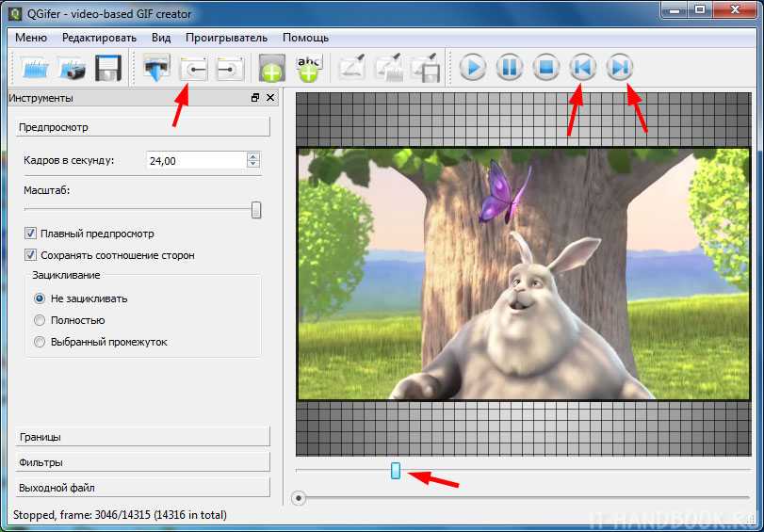Expand the Границы section
Viewport: 764px width, 532px height.
[143, 437]
